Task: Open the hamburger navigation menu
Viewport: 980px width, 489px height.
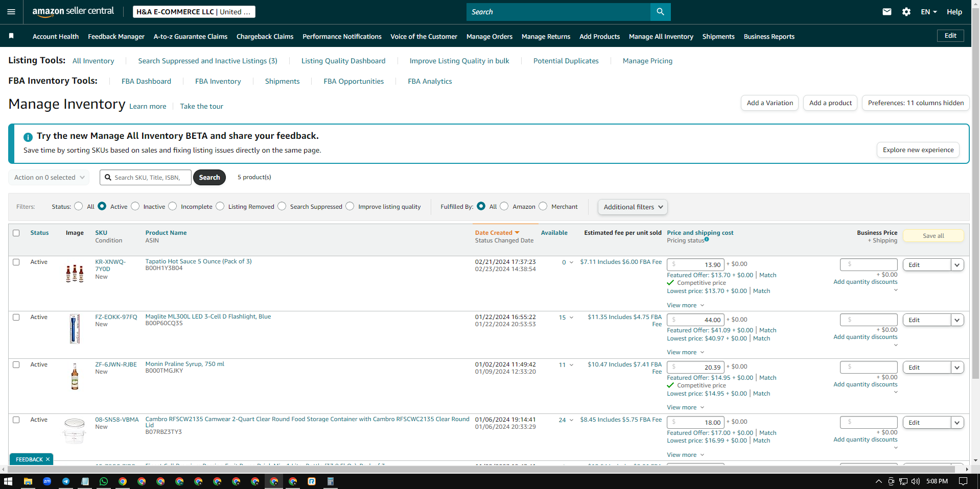Action: pos(11,12)
